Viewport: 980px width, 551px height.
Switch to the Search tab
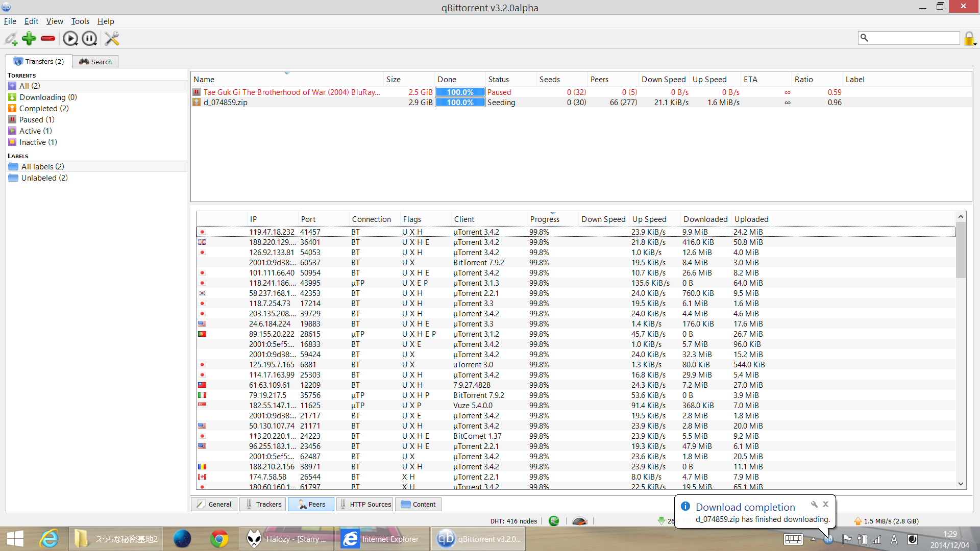(95, 62)
